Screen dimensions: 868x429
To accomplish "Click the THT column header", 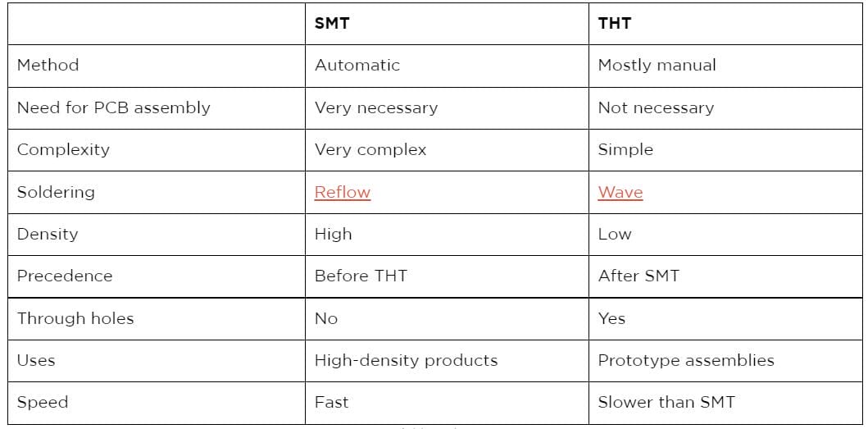I will (615, 23).
